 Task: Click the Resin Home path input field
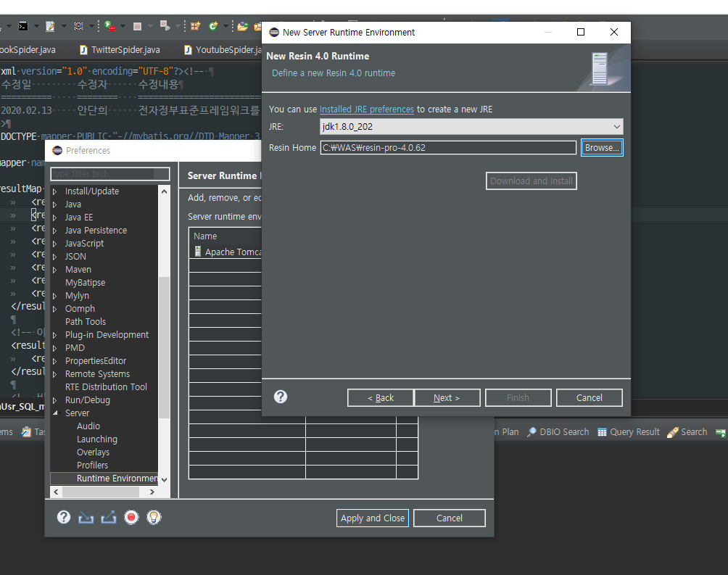click(x=448, y=147)
